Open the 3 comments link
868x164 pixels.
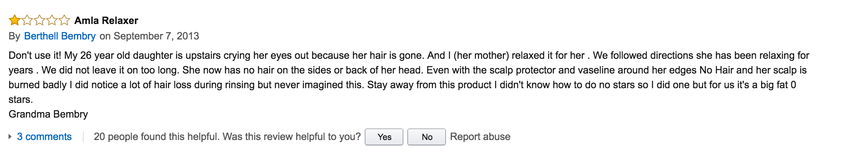(x=44, y=137)
